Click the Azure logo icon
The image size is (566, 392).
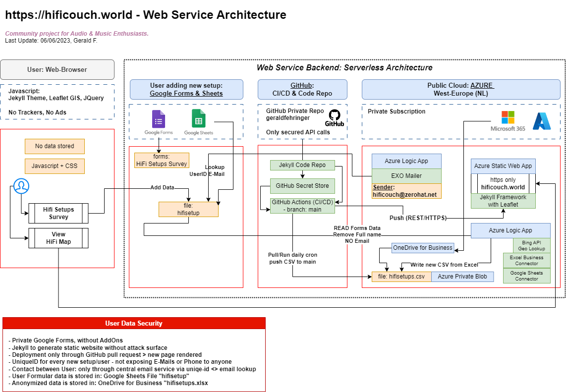tap(542, 120)
